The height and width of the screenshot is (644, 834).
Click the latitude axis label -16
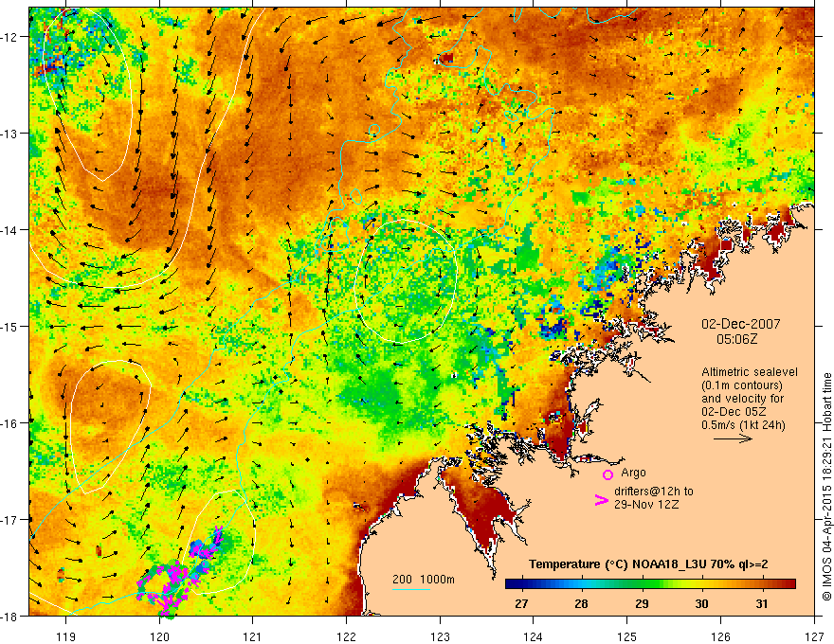(x=10, y=423)
